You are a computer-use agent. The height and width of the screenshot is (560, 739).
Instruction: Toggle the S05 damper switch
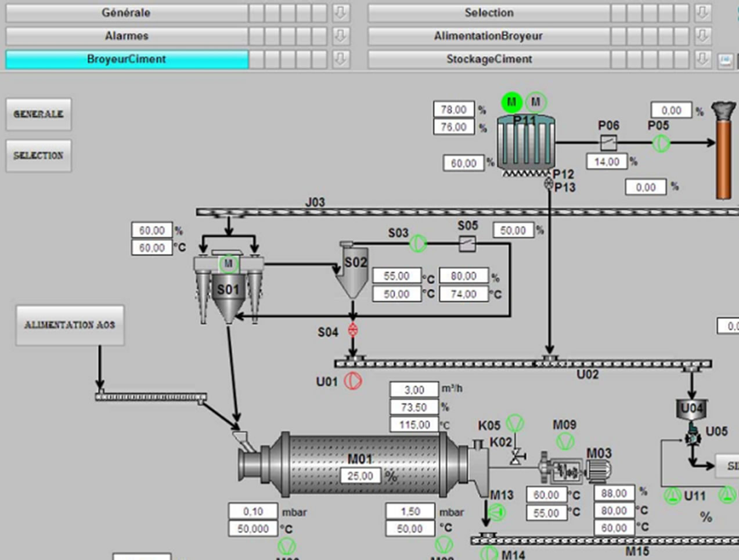[x=467, y=244]
